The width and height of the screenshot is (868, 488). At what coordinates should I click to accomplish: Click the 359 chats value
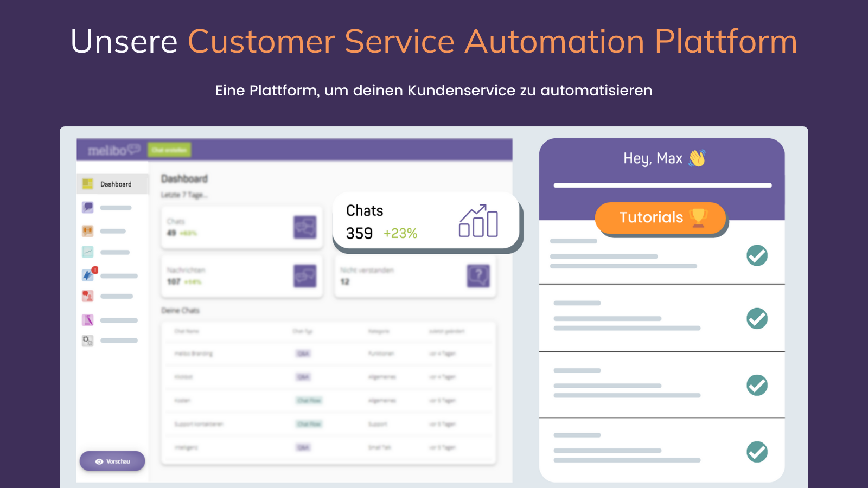(359, 233)
